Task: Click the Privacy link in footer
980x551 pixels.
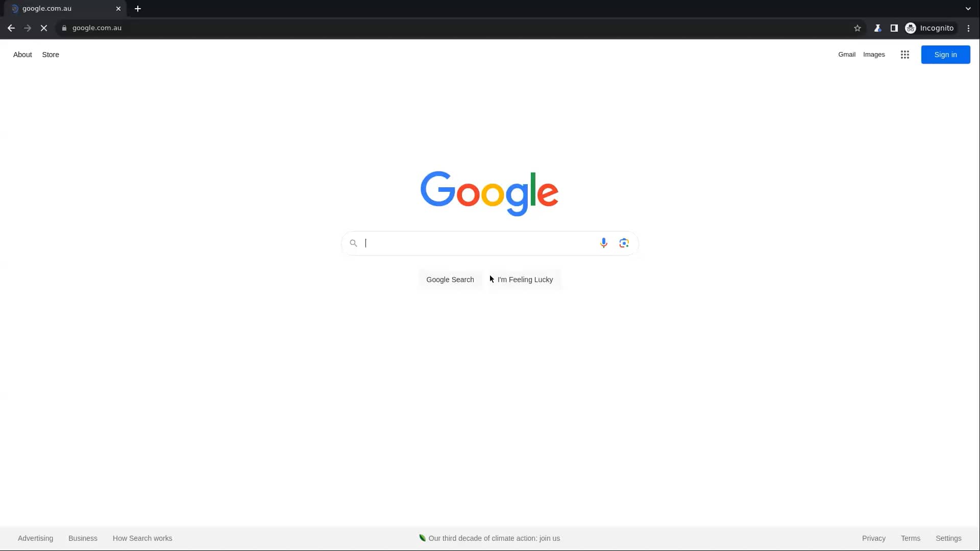Action: 874,538
